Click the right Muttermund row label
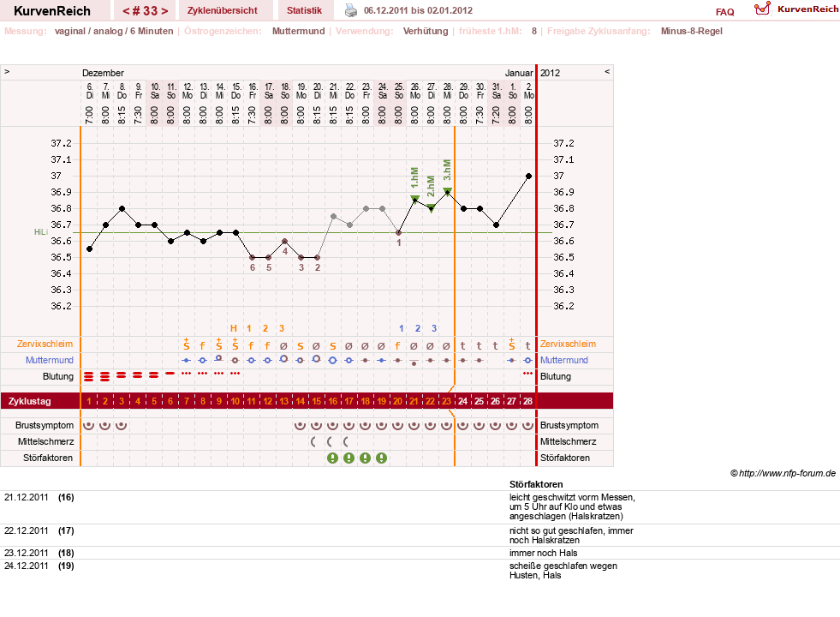The height and width of the screenshot is (617, 840). (564, 360)
